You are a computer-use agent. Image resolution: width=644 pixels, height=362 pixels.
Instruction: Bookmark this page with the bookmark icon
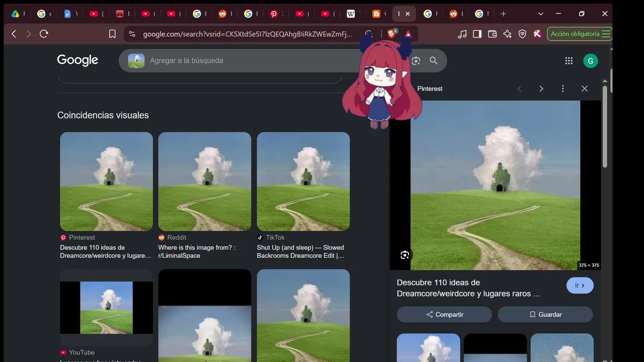point(112,34)
